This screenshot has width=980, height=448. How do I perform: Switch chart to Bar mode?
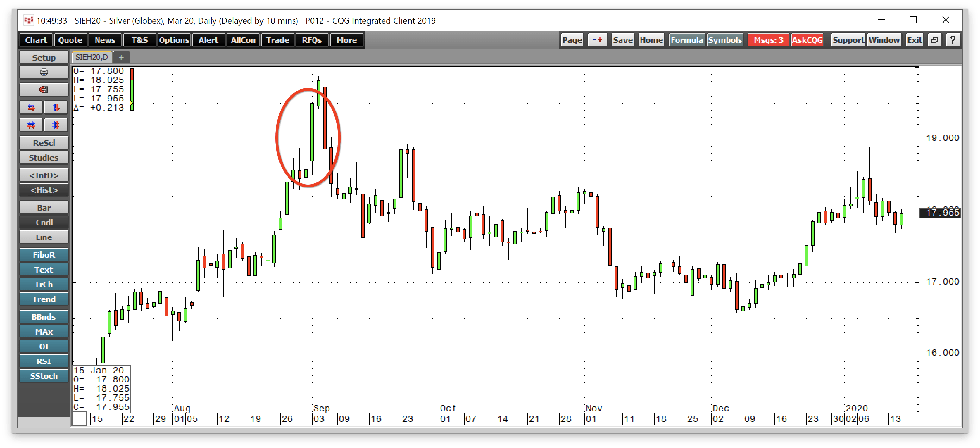pos(43,207)
